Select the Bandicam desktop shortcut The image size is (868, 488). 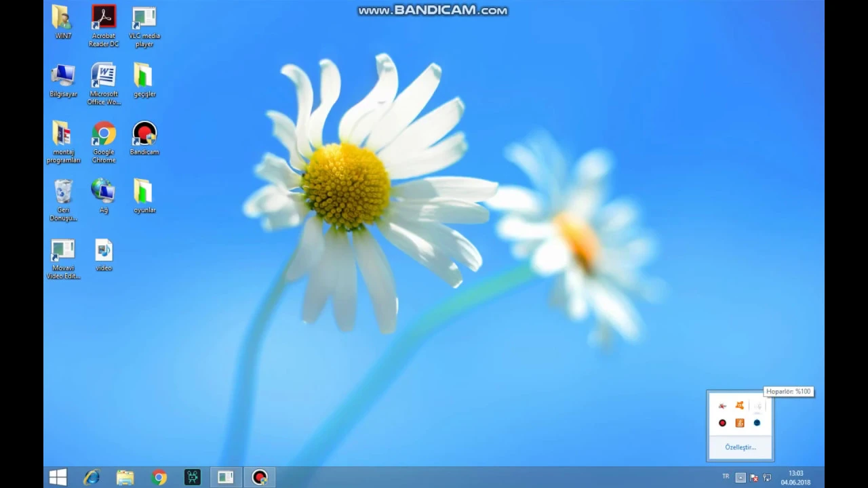(144, 138)
